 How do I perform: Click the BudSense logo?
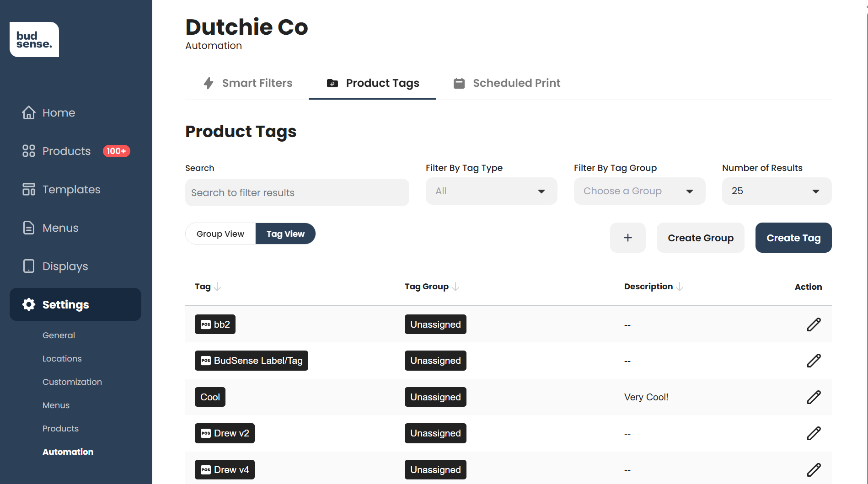click(34, 40)
